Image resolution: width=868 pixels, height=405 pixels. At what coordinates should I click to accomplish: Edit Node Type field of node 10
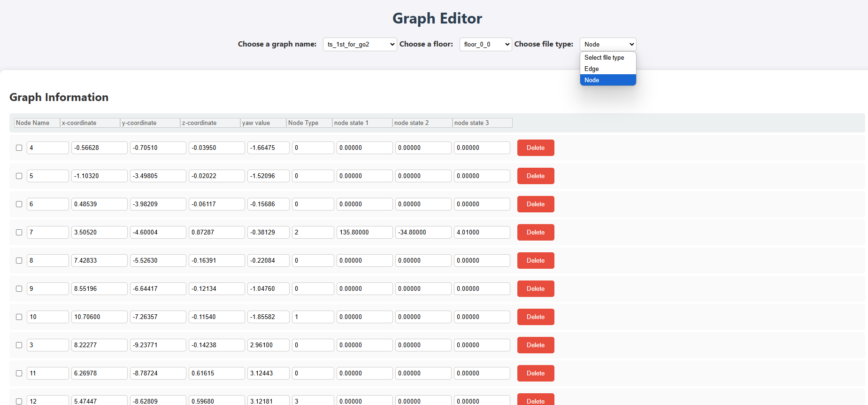tap(313, 317)
